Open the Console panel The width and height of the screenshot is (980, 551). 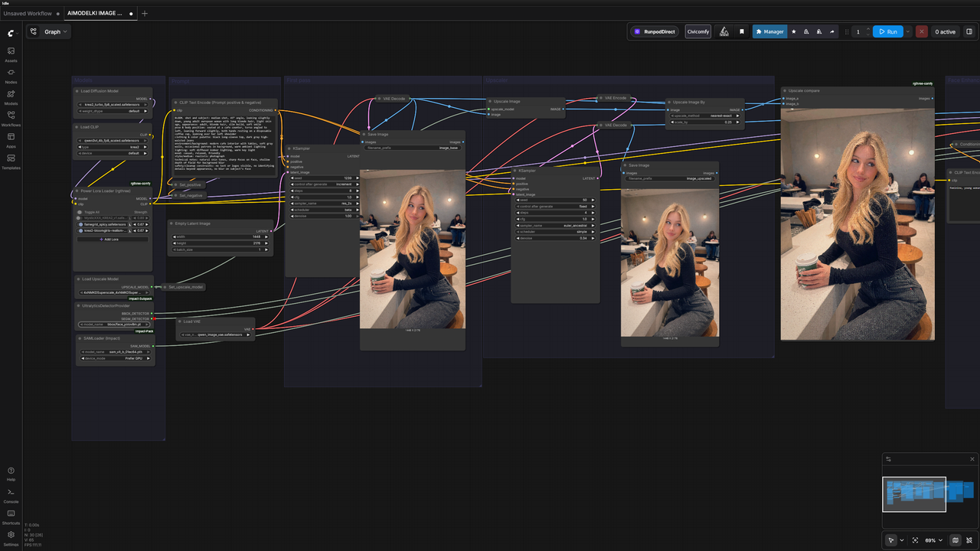11,495
